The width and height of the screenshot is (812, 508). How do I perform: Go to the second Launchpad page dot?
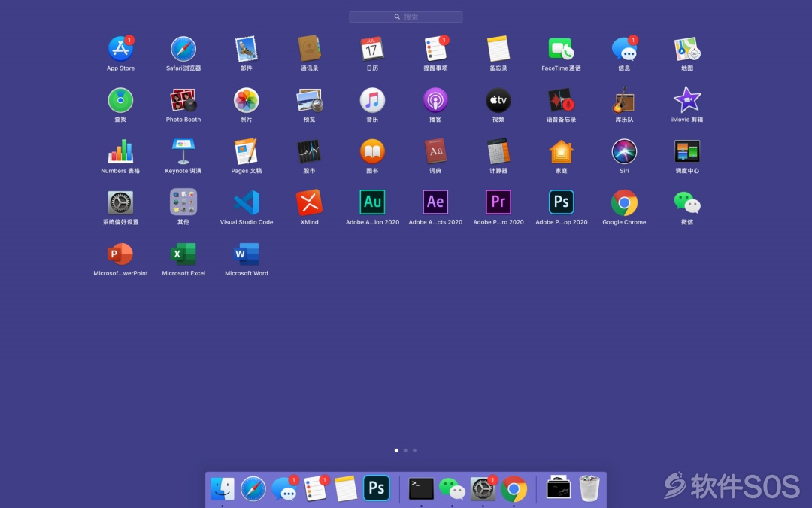[x=405, y=451]
